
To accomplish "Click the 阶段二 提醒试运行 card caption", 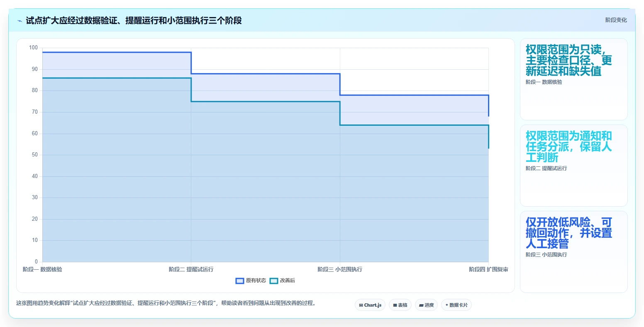I will [546, 168].
